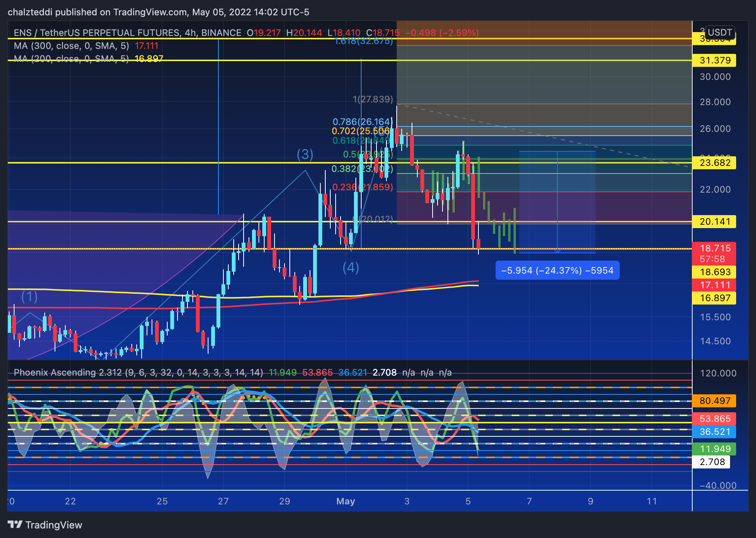Click the chalzteddi published on TradingView.com header
Screen dimensions: 756x538
pos(158,12)
